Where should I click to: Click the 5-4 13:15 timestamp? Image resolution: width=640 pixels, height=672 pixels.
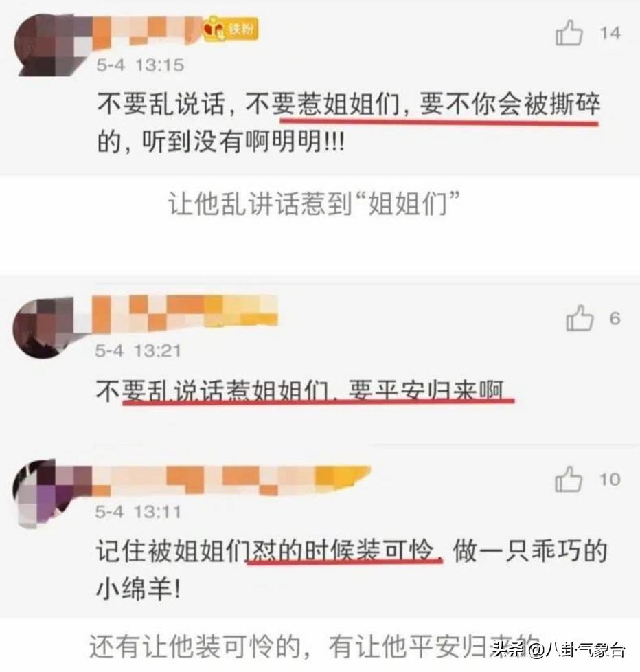click(x=140, y=65)
